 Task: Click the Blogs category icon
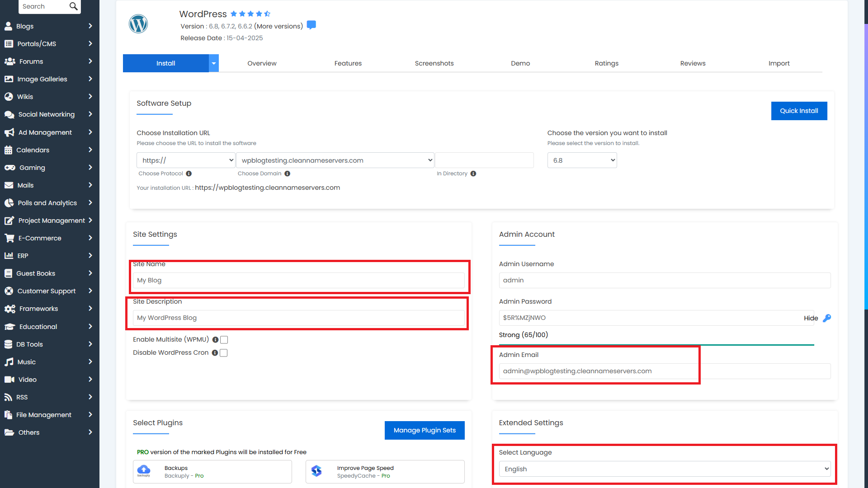[8, 26]
